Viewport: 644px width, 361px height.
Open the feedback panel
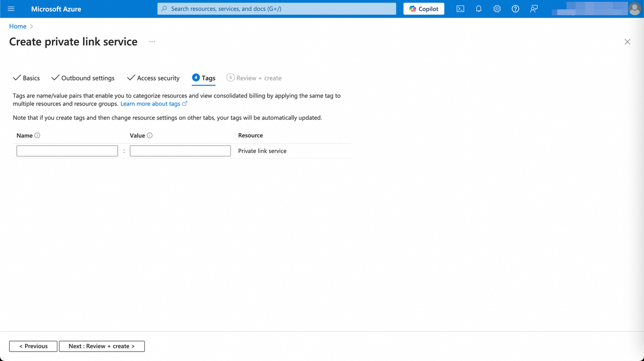533,9
